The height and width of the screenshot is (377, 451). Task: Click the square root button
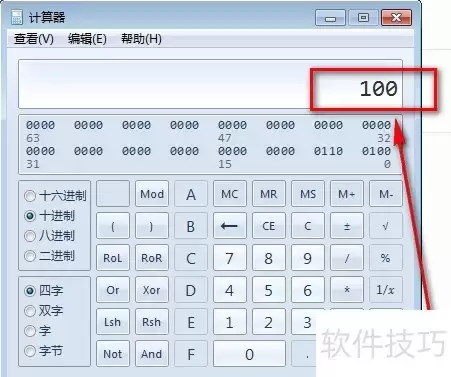click(386, 226)
